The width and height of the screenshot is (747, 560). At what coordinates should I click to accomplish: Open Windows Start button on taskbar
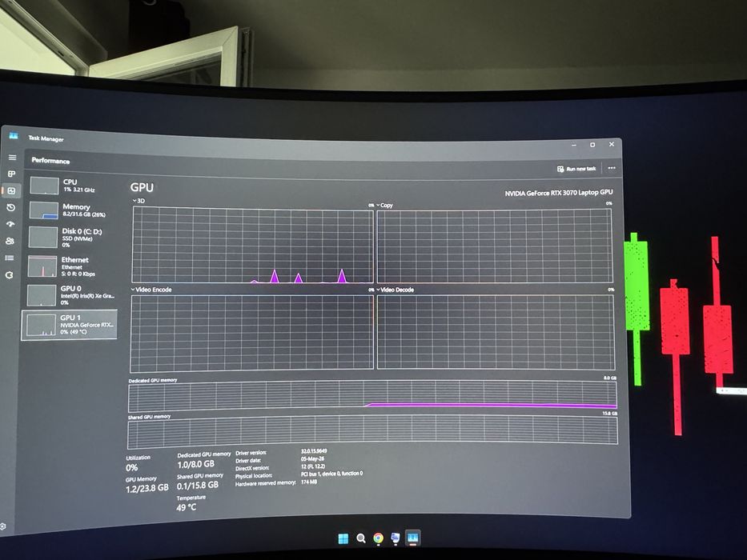[343, 538]
